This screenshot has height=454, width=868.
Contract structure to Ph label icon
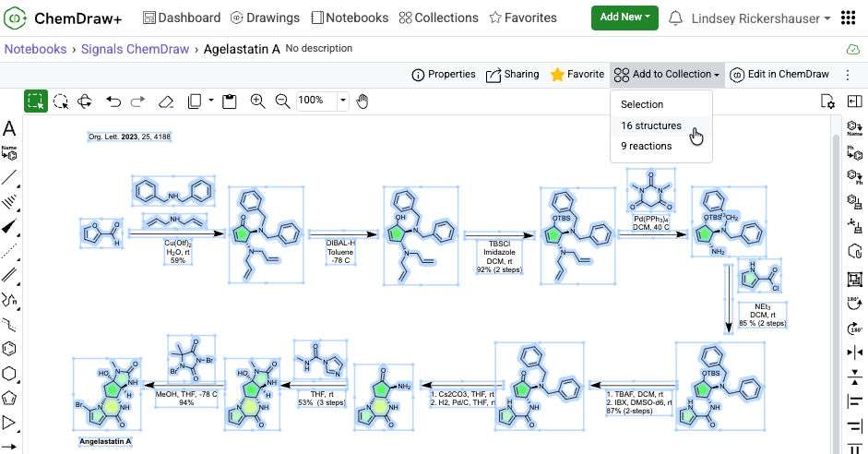(x=855, y=177)
